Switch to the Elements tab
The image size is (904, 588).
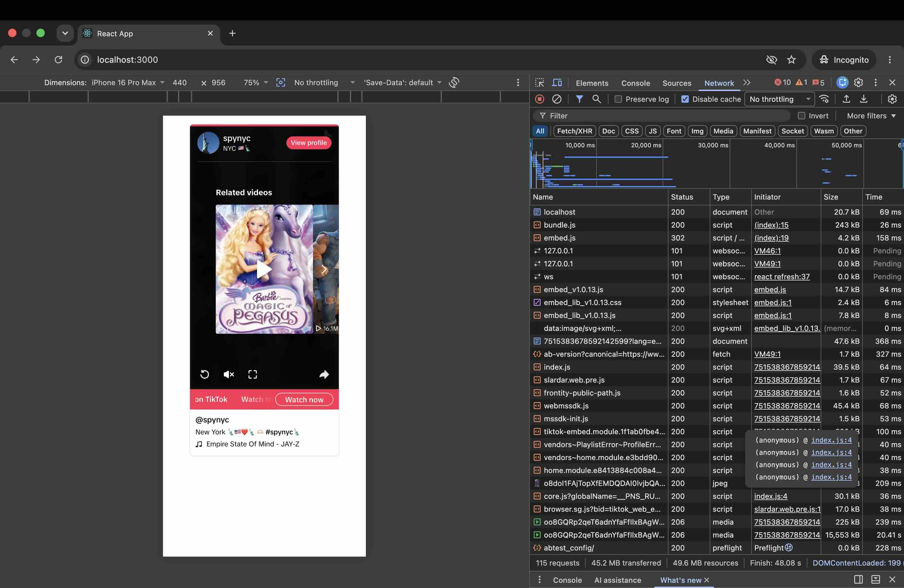[592, 83]
